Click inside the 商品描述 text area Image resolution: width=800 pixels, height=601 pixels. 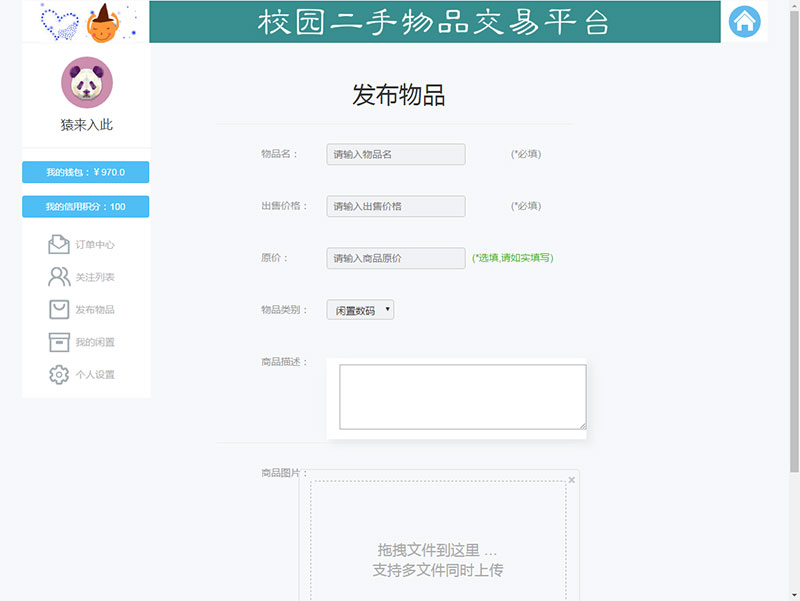tap(459, 397)
